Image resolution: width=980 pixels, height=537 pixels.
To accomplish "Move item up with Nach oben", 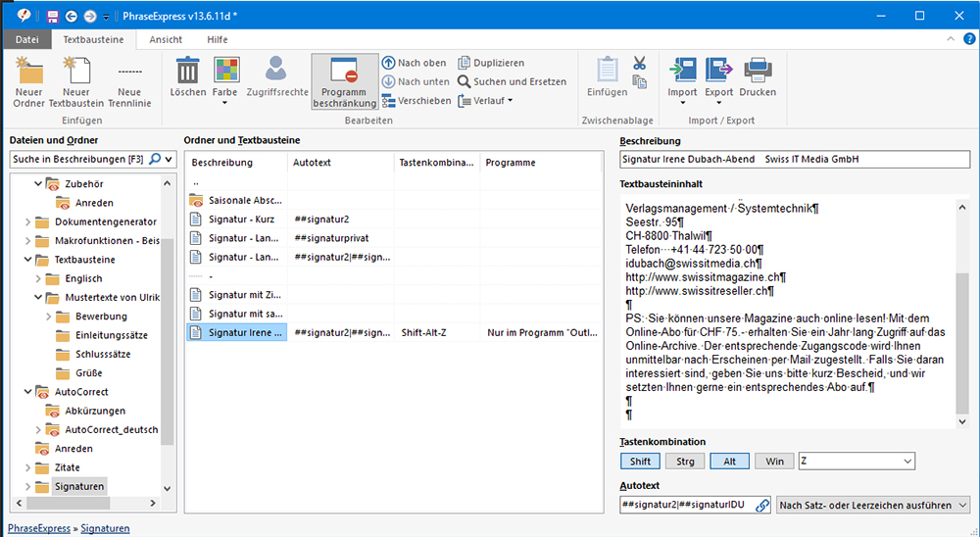I will pyautogui.click(x=415, y=63).
